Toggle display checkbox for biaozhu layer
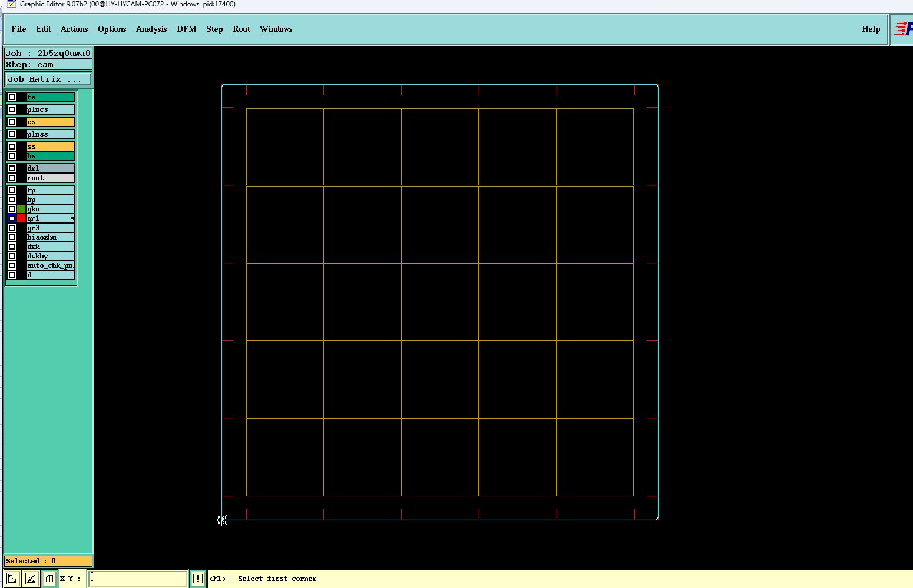This screenshot has width=913, height=588. click(x=12, y=237)
